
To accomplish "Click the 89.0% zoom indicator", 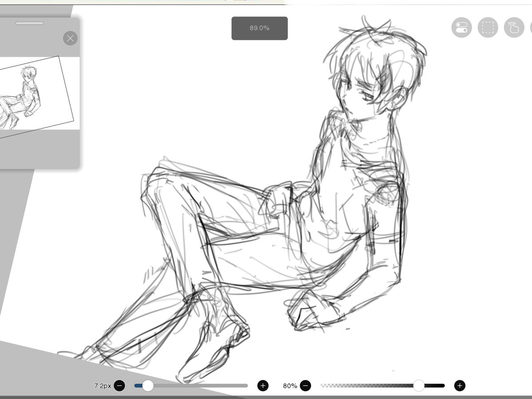I will (259, 28).
